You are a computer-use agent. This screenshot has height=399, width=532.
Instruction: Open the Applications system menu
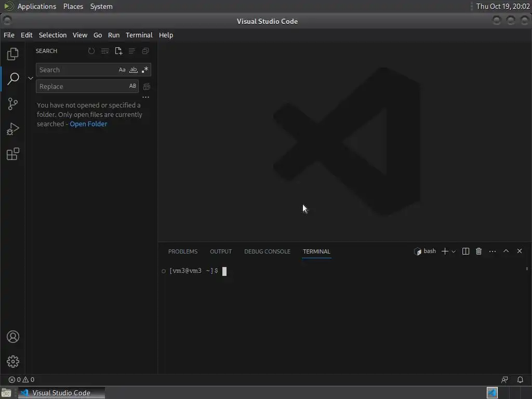coord(37,6)
